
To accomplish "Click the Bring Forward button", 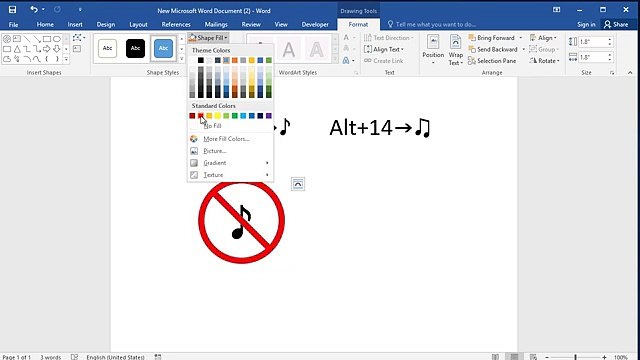I will pyautogui.click(x=492, y=38).
